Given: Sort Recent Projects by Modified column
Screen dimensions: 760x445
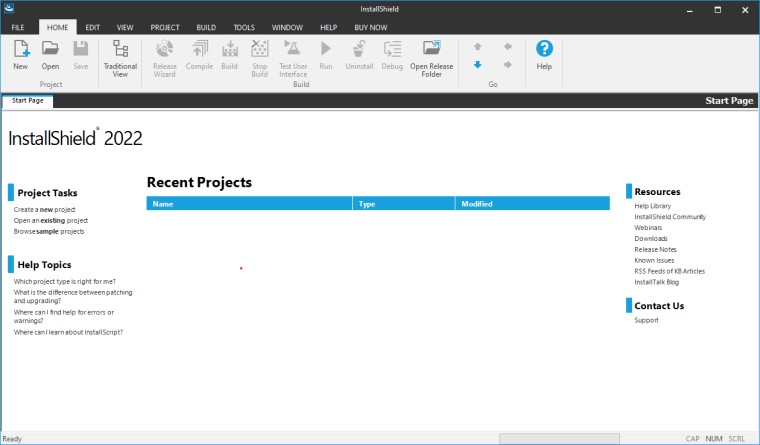Looking at the screenshot, I should [532, 204].
